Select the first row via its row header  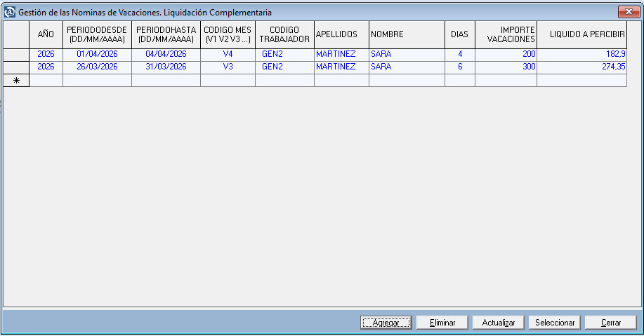pos(16,54)
